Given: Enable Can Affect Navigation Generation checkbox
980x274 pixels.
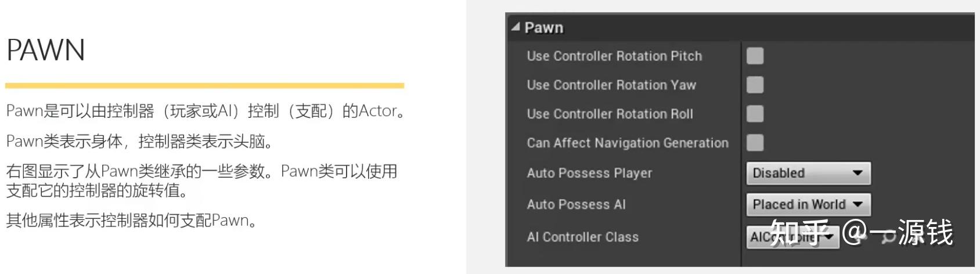Looking at the screenshot, I should 755,143.
